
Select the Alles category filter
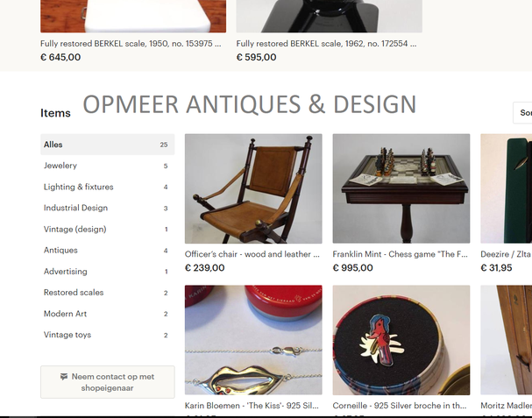pos(108,145)
